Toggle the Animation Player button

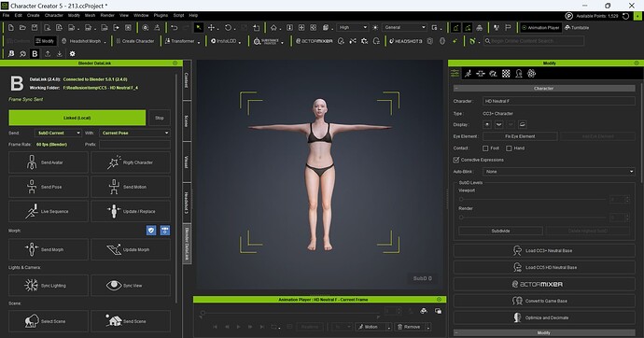(540, 27)
